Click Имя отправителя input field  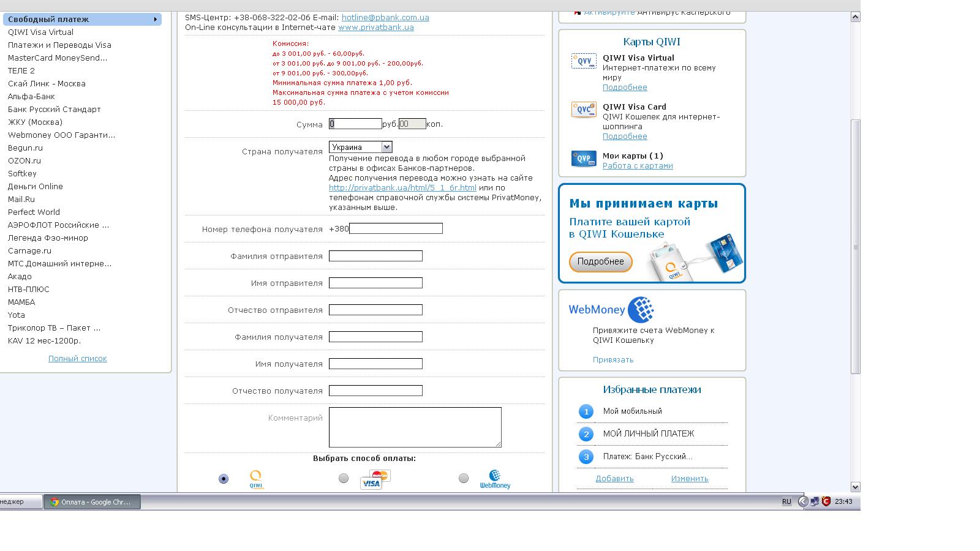coord(375,283)
